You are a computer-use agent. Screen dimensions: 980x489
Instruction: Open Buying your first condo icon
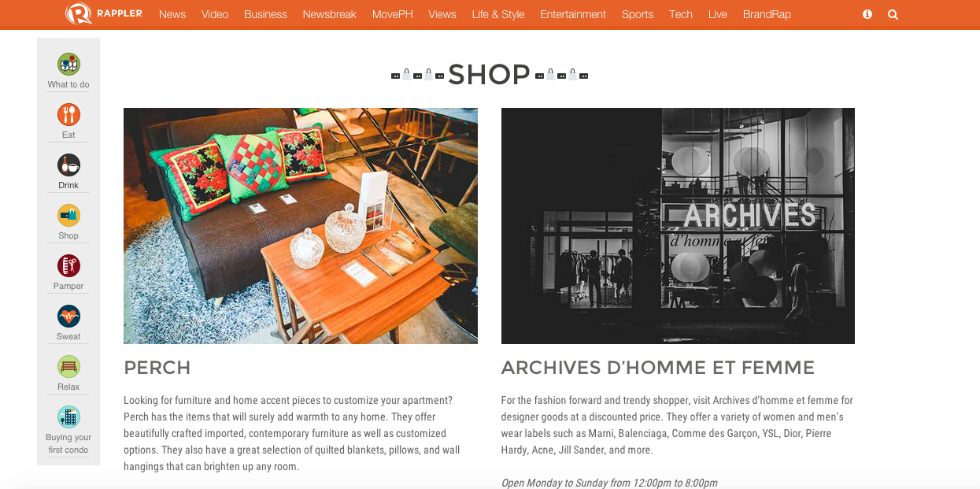point(68,417)
